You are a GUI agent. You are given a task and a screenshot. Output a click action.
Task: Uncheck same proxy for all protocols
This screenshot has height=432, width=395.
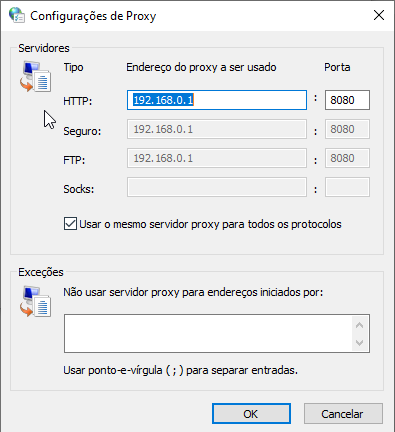coord(70,224)
